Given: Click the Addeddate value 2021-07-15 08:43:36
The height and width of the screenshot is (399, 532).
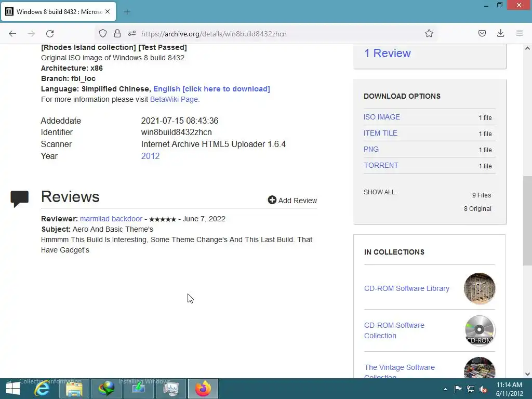Looking at the screenshot, I should (x=180, y=121).
